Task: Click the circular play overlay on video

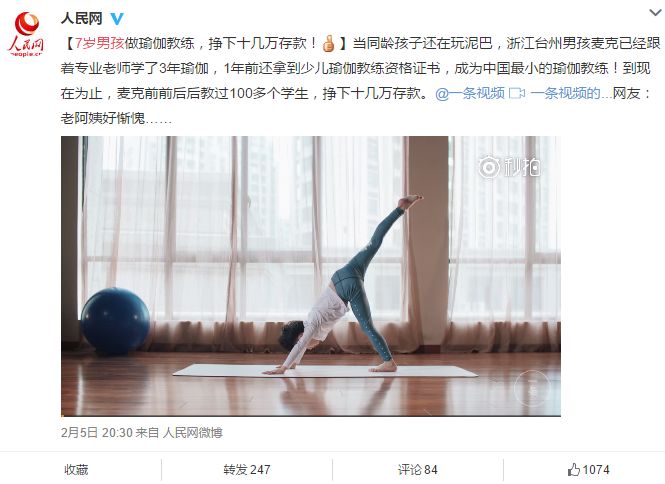Action: (x=532, y=389)
